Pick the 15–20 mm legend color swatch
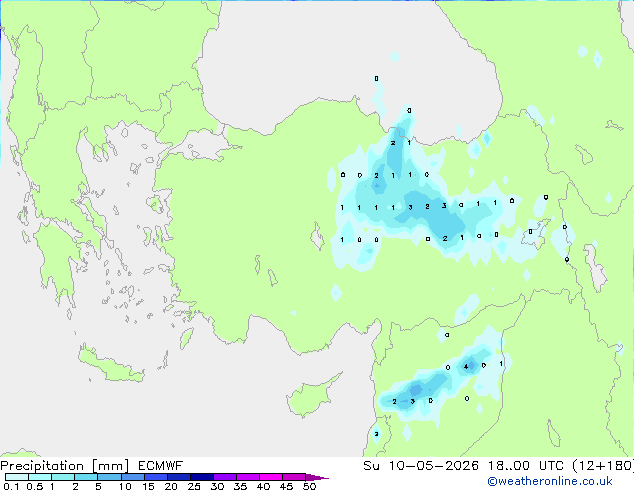This screenshot has height=490, width=634. pyautogui.click(x=155, y=477)
